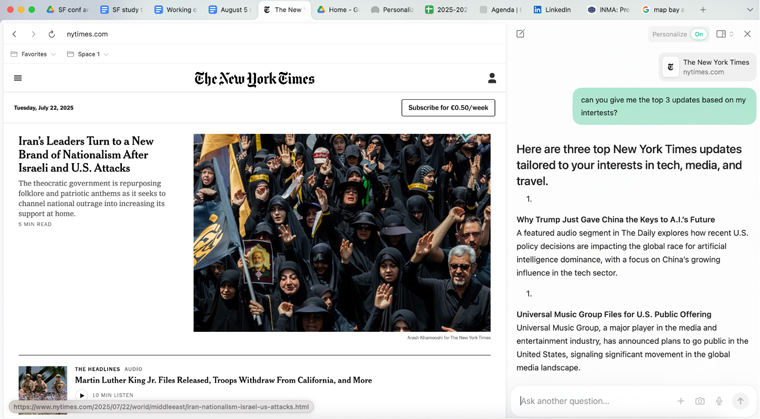Image resolution: width=760 pixels, height=419 pixels.
Task: Switch to the Home Google Drive tab
Action: (x=338, y=10)
